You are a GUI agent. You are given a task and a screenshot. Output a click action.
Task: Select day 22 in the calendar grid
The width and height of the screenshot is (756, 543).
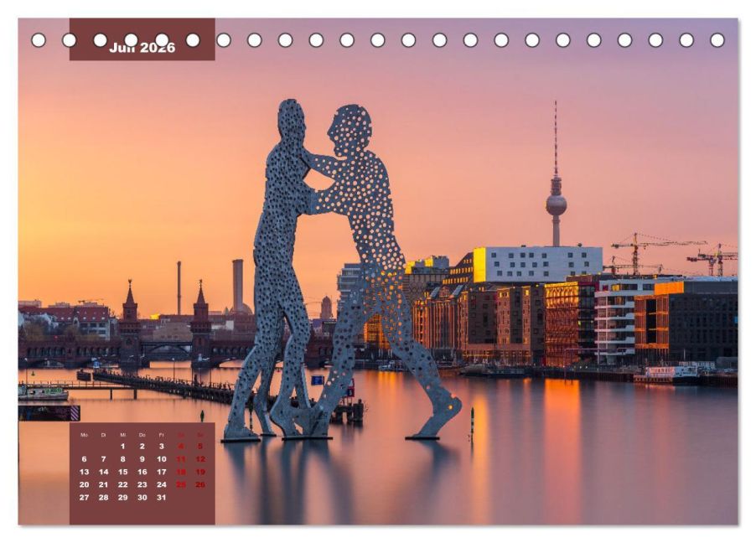coord(123,484)
